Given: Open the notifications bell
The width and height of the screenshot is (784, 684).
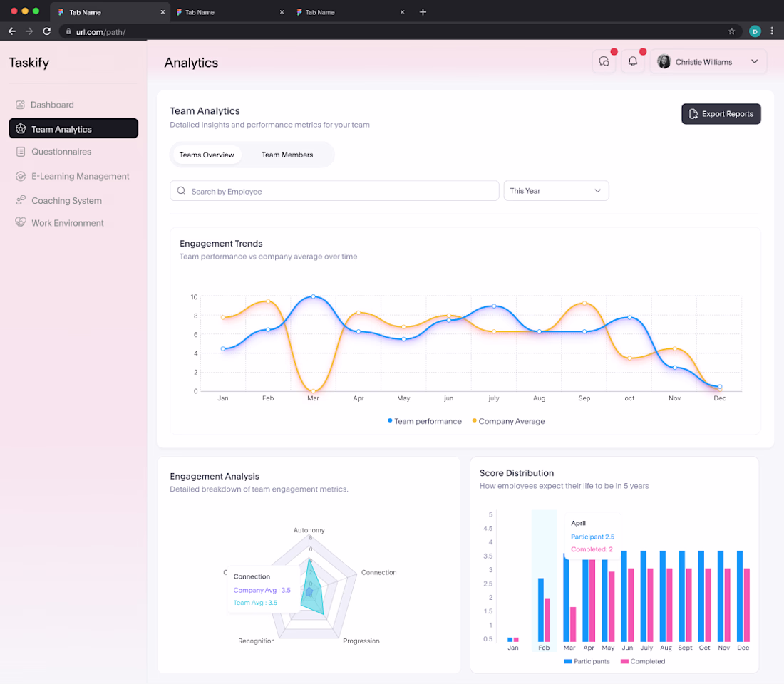Looking at the screenshot, I should [x=632, y=61].
